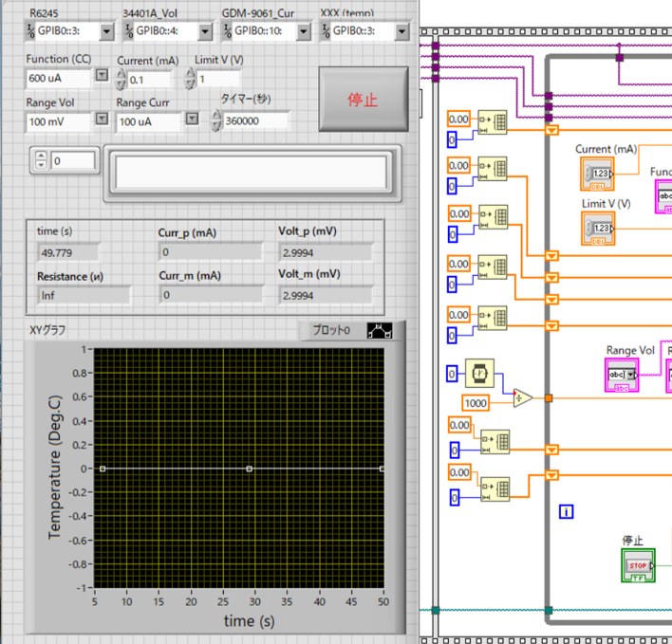Click the Current (mA) stepper arrows
Image resolution: width=672 pixels, height=644 pixels.
click(x=121, y=80)
